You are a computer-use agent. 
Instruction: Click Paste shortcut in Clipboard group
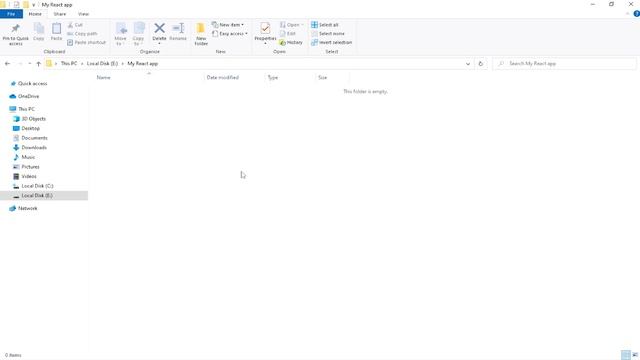(x=87, y=42)
